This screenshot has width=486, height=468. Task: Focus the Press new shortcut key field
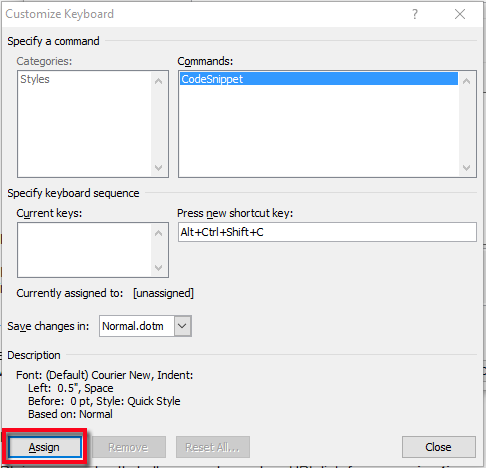coord(327,232)
